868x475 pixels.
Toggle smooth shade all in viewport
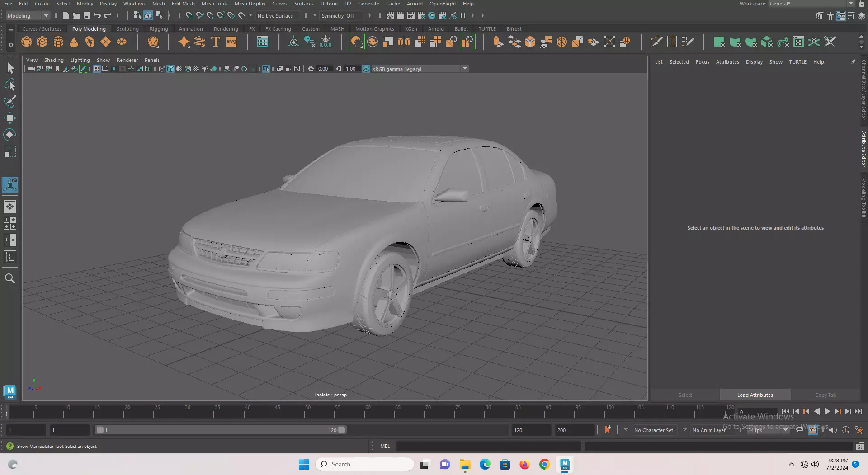(170, 69)
